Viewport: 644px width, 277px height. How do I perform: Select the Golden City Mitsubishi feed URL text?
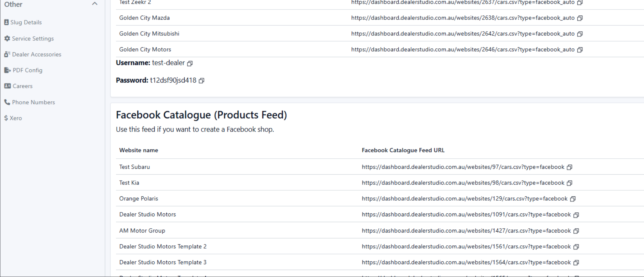[463, 34]
